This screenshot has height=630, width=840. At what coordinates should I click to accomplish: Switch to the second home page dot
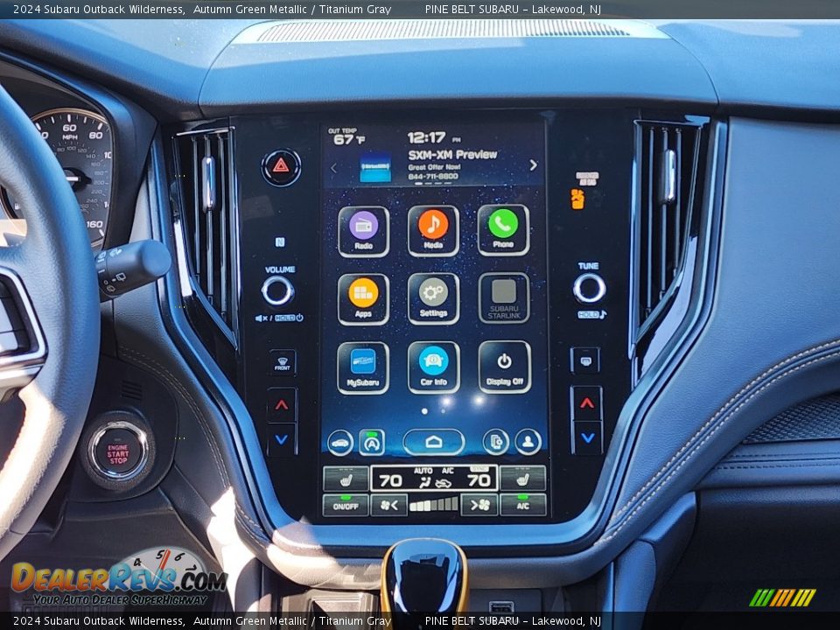click(x=444, y=411)
